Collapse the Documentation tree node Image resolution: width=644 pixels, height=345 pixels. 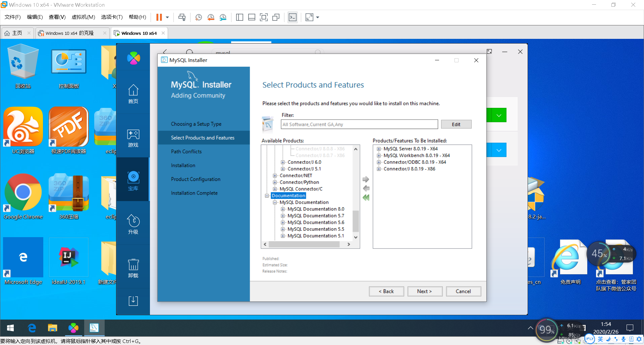267,196
